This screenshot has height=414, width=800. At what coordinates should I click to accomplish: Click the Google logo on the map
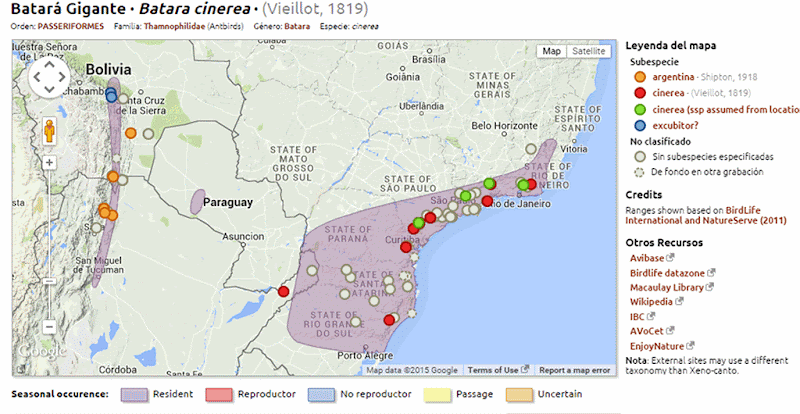(42, 351)
